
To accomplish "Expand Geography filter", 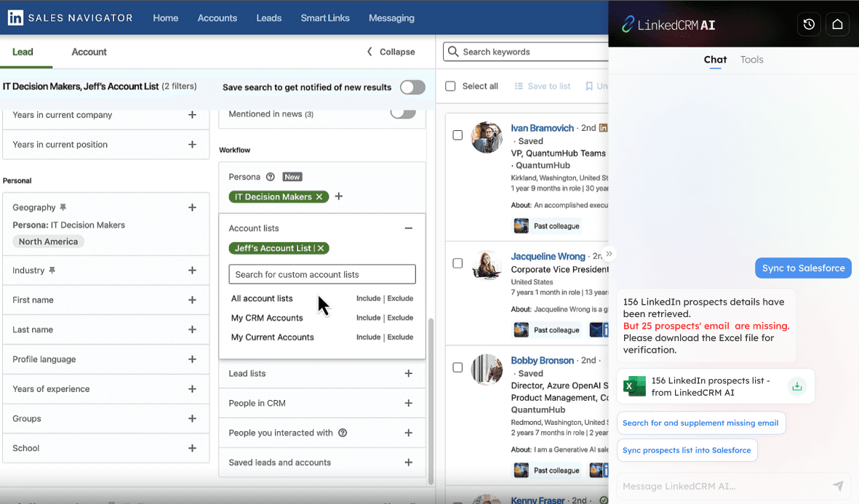I will tap(192, 207).
